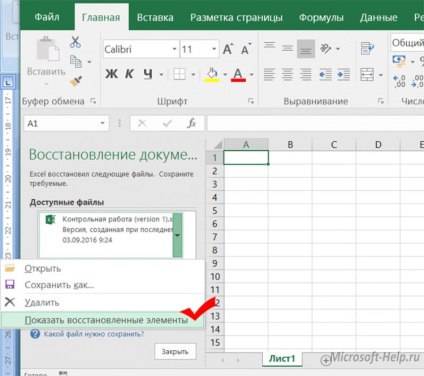Expand the borders dropdown arrow
Viewport: 424px width, 376px height.
click(193, 74)
